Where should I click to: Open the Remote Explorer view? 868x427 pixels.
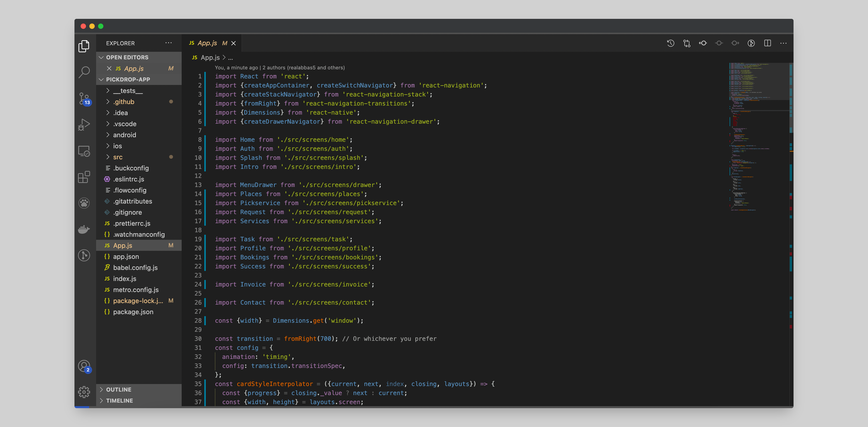pos(84,151)
